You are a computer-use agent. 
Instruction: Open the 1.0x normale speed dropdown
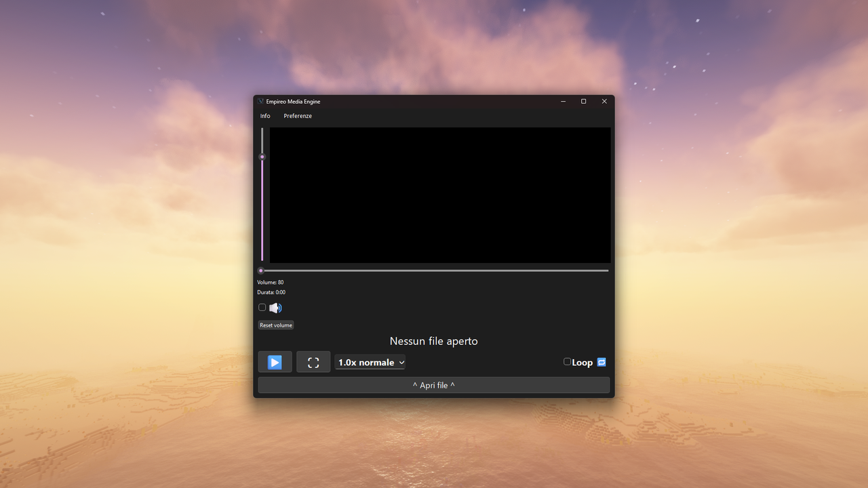click(370, 363)
